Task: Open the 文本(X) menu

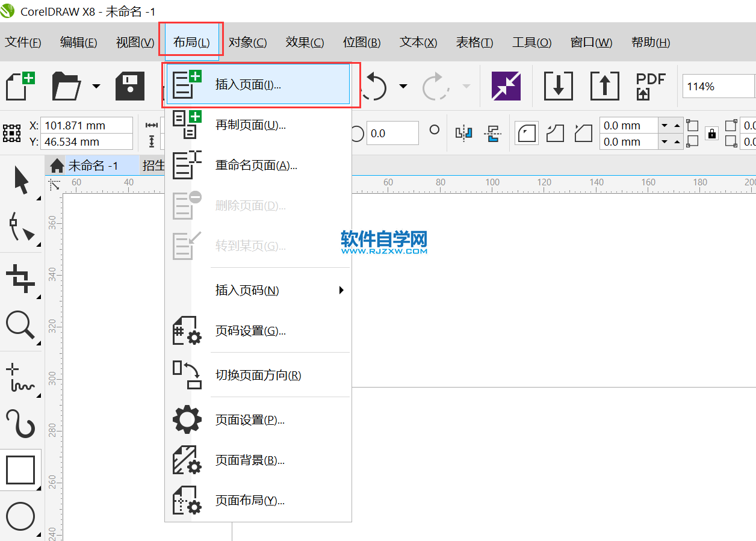Action: (418, 42)
